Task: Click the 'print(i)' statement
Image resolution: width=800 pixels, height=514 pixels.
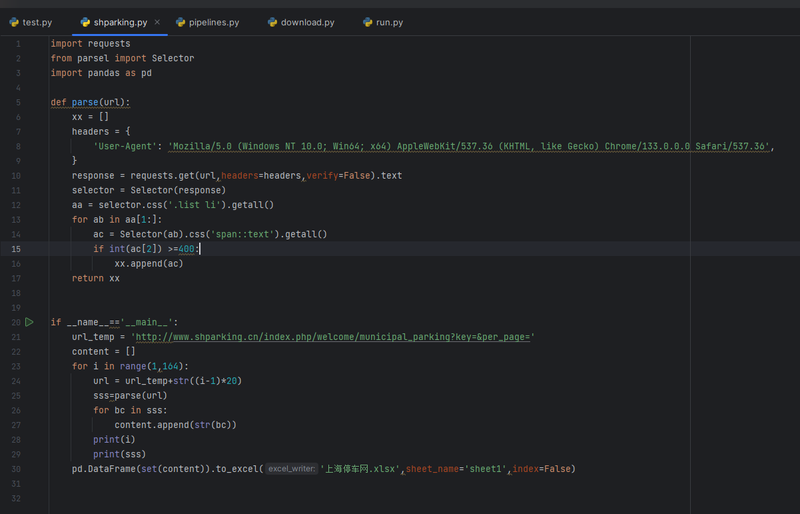Action: click(114, 439)
